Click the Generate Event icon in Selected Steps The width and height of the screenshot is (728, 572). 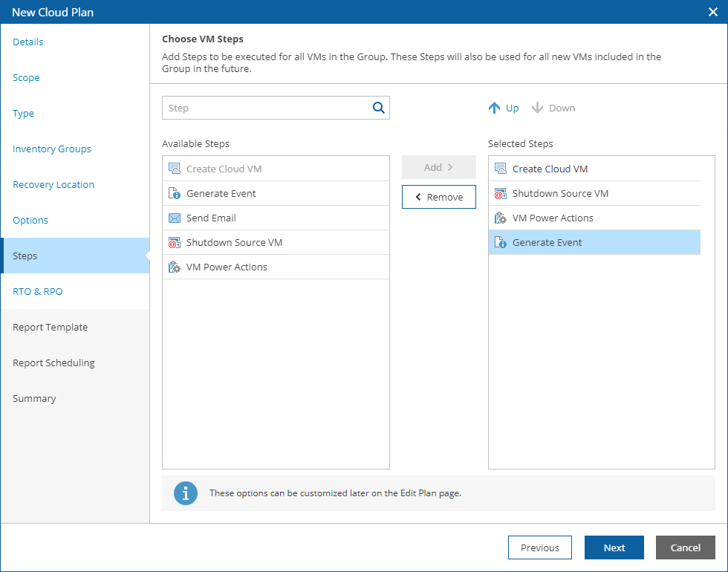point(501,242)
